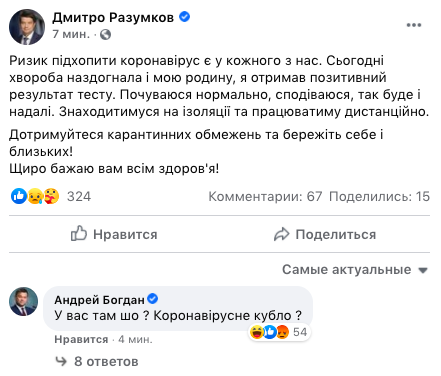Like the post with the Нравится button
Screen dimensions: 441x376
click(114, 234)
